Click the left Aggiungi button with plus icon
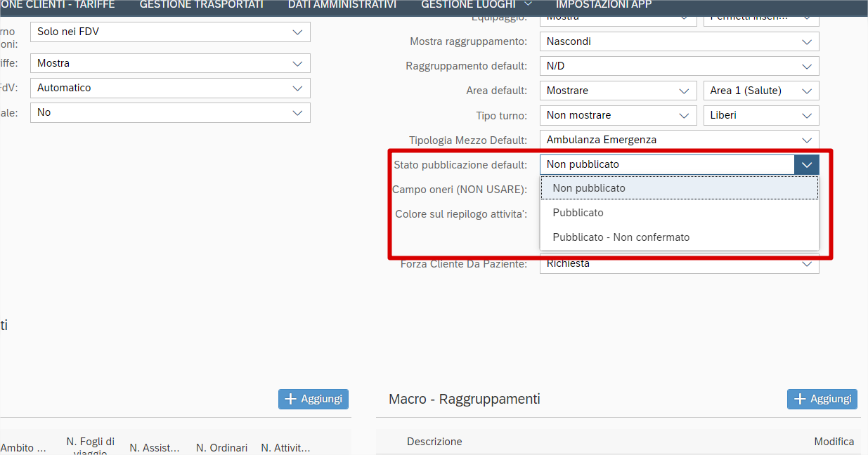 pyautogui.click(x=313, y=399)
